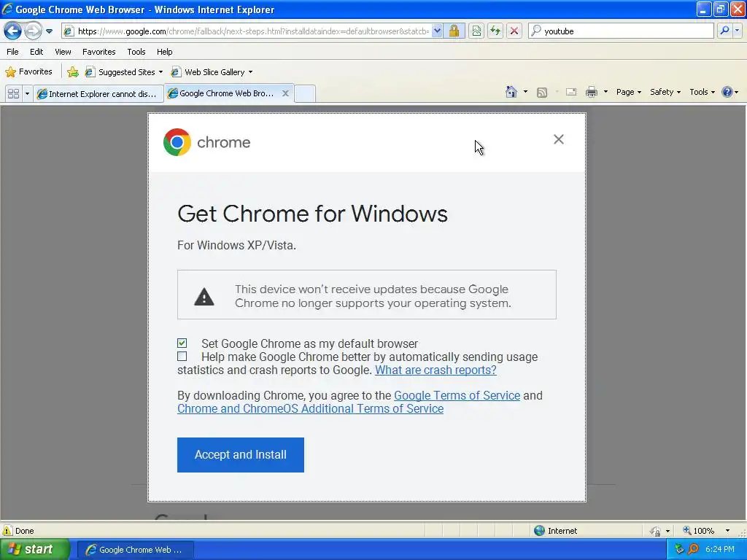Open Favorites center star button
747x560 pixels.
pyautogui.click(x=28, y=72)
